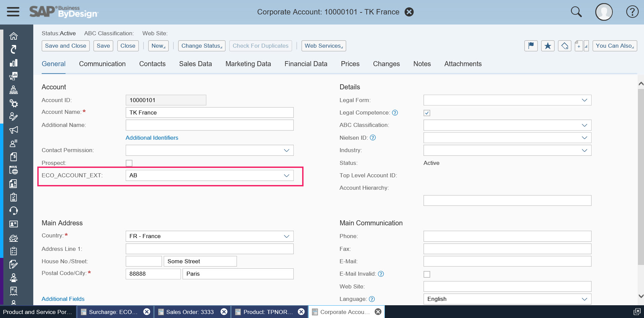Close the Sales Order 3333 tab

(x=224, y=312)
